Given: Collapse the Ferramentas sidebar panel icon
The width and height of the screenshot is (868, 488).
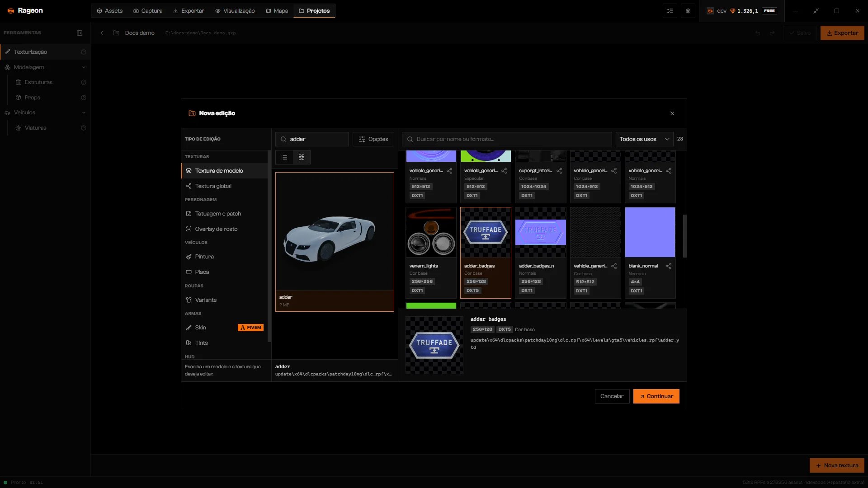Looking at the screenshot, I should click(x=80, y=33).
